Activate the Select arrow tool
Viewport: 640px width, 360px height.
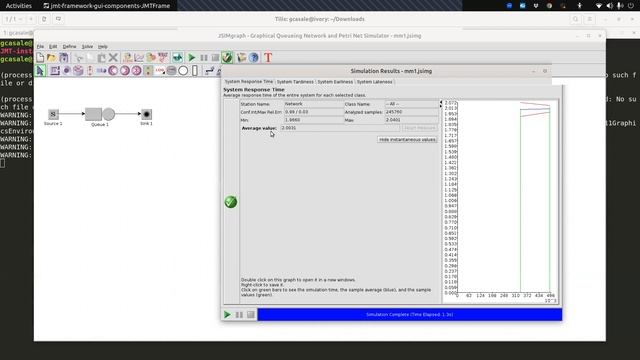40,71
